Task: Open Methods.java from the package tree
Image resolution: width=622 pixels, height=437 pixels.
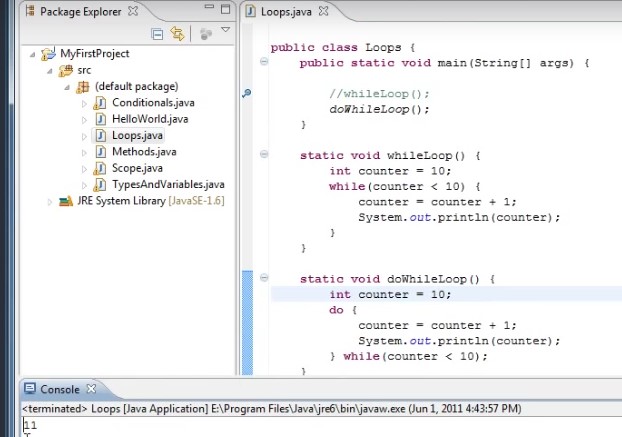Action: [x=144, y=152]
